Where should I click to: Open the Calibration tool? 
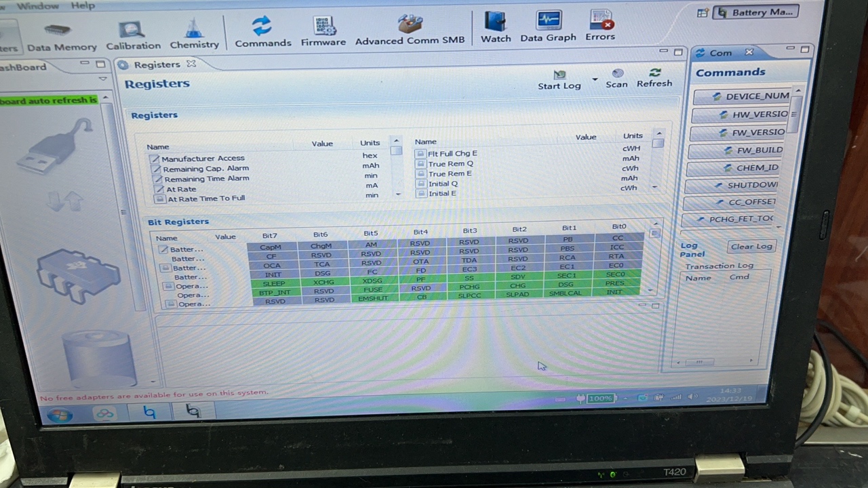tap(133, 37)
